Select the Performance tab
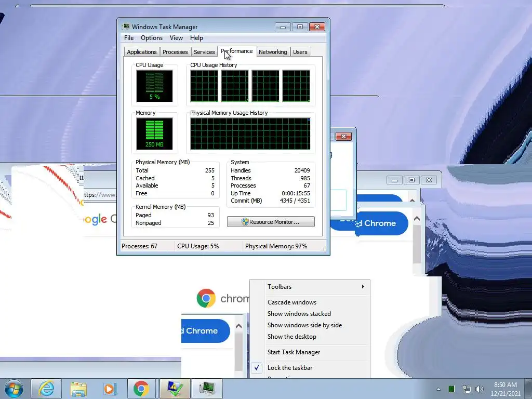The height and width of the screenshot is (399, 532). pyautogui.click(x=237, y=51)
